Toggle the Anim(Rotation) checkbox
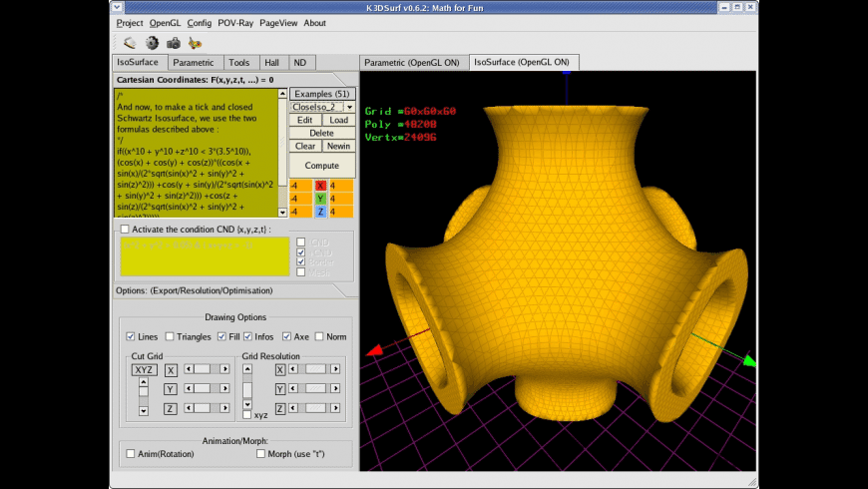Screen dimensions: 868x489 (x=131, y=454)
